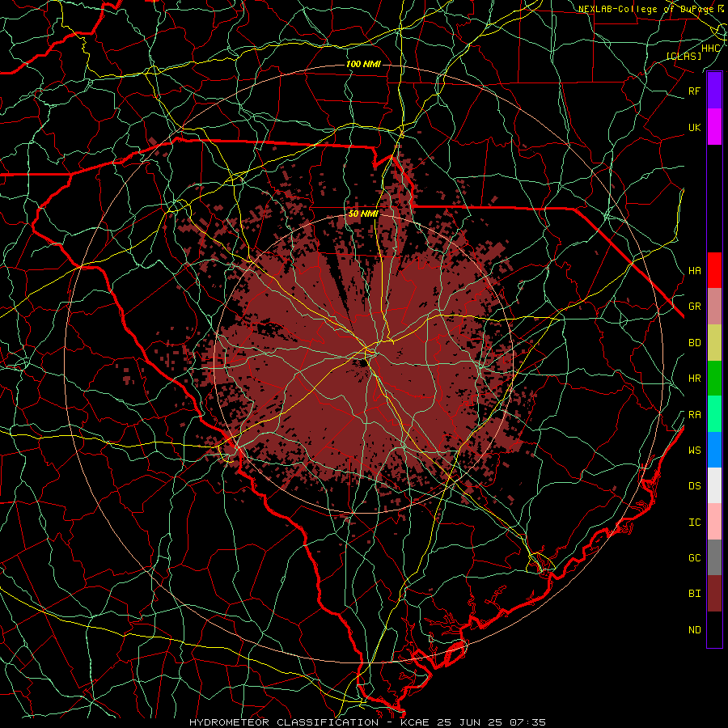The height and width of the screenshot is (728, 728).
Task: Click the BD yellow legend swatch
Action: pos(714,342)
